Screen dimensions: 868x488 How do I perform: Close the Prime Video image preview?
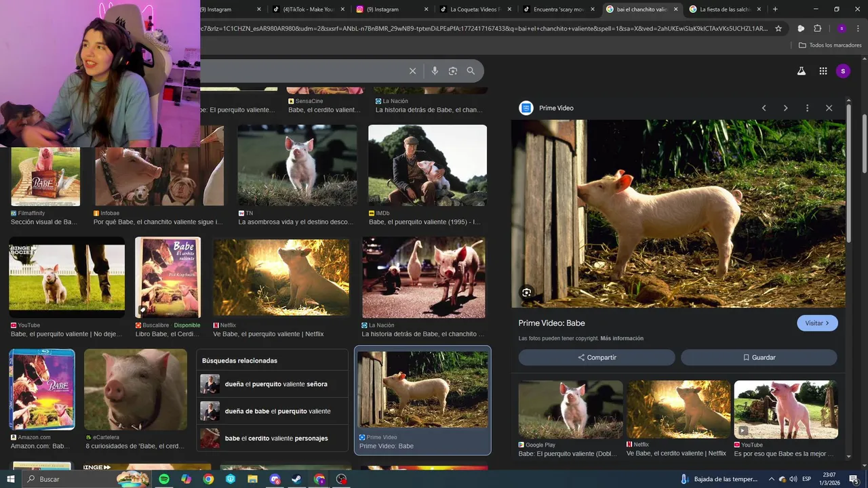click(829, 108)
